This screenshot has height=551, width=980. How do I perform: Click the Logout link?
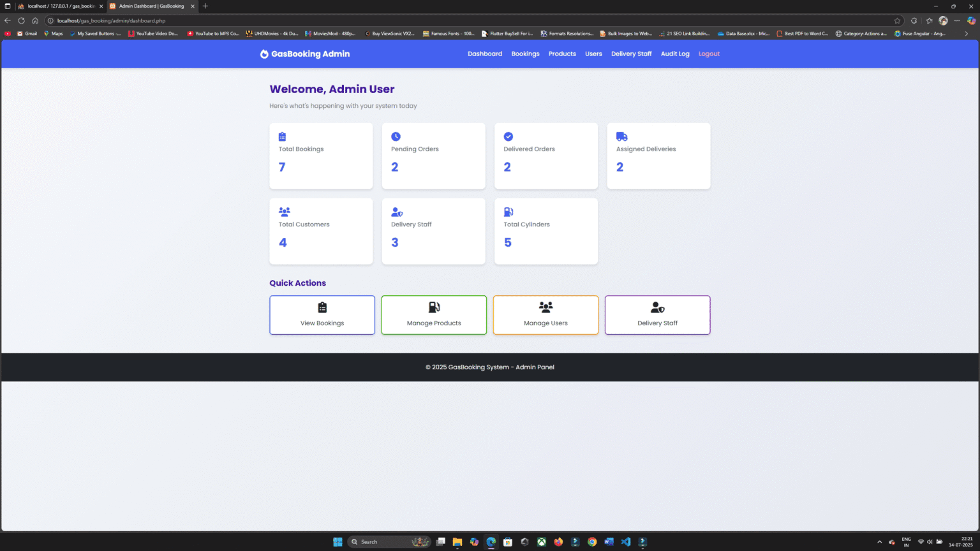click(708, 54)
